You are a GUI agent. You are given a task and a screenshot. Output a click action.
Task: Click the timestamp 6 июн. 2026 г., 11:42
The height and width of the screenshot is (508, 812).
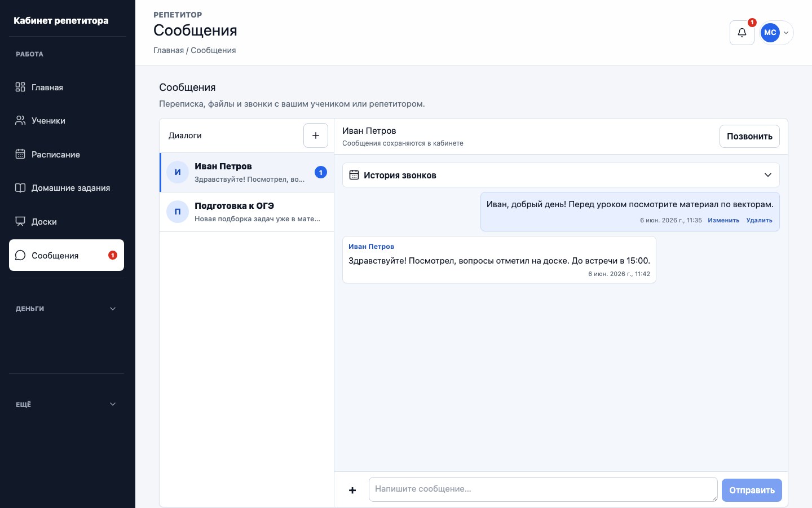[619, 274]
